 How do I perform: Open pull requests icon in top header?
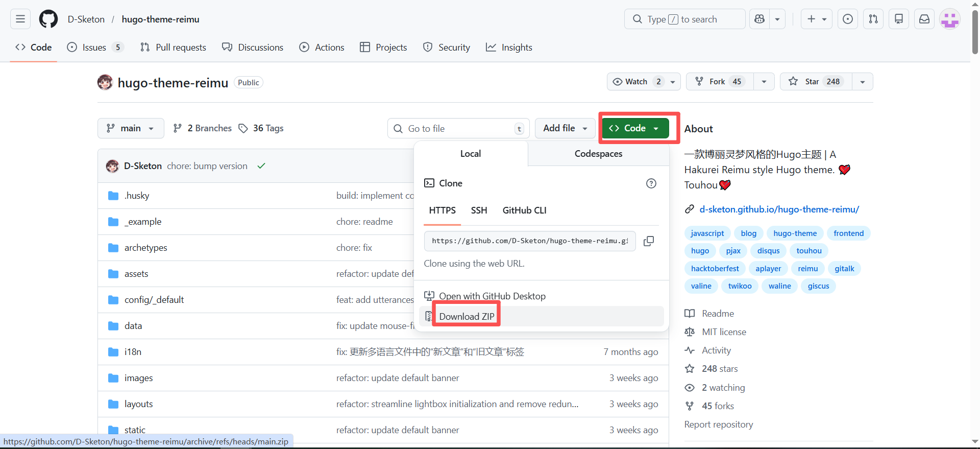tap(873, 19)
